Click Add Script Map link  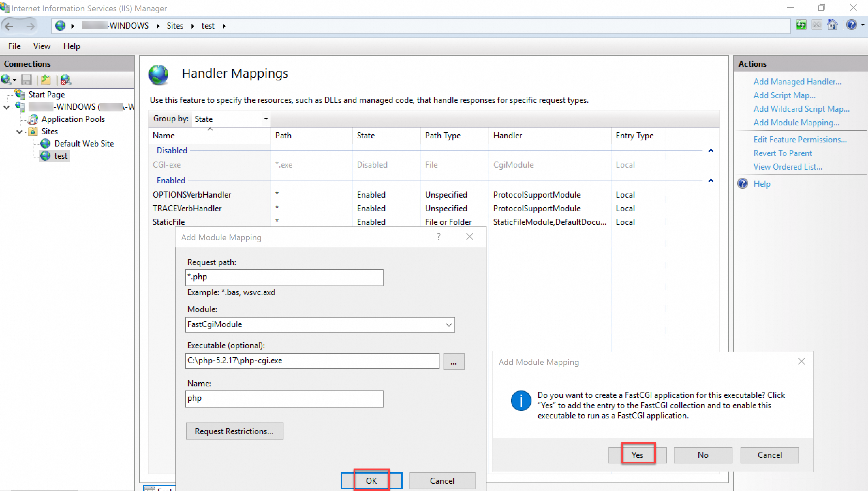[x=784, y=95]
